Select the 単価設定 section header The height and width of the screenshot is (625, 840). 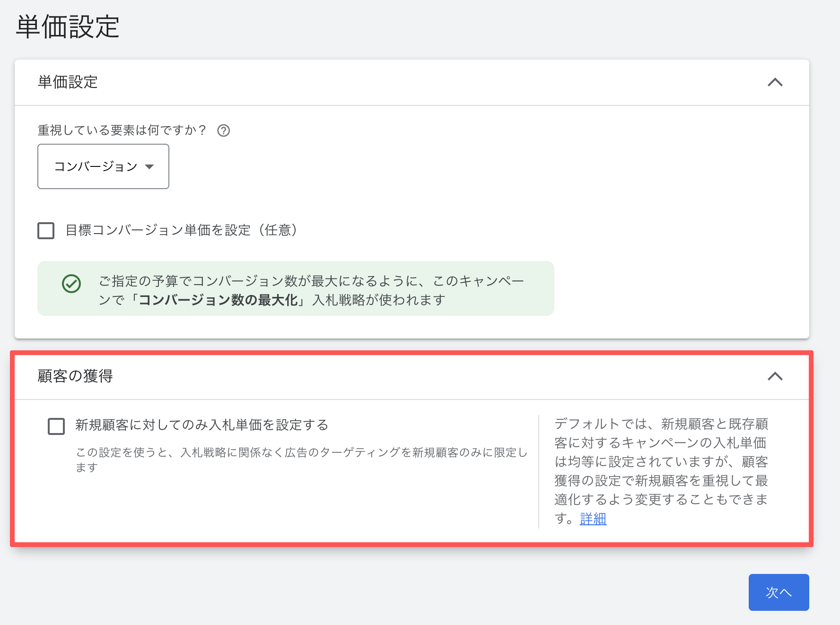pyautogui.click(x=67, y=82)
